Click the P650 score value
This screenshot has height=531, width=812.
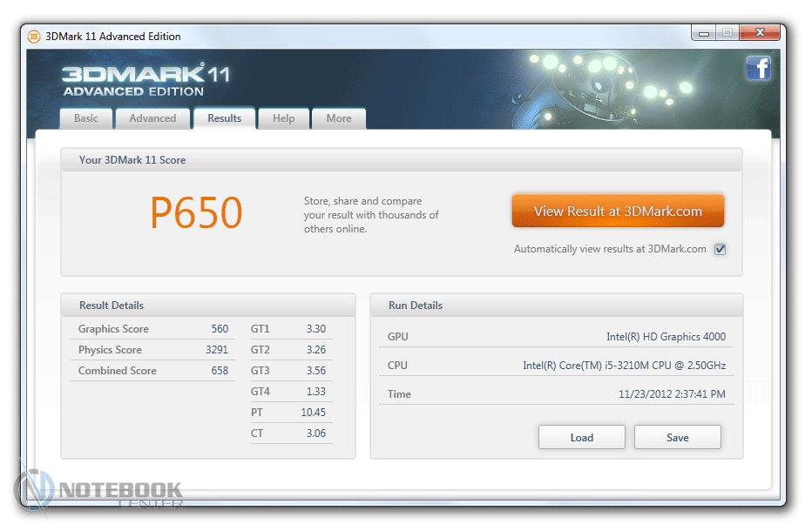tap(196, 213)
